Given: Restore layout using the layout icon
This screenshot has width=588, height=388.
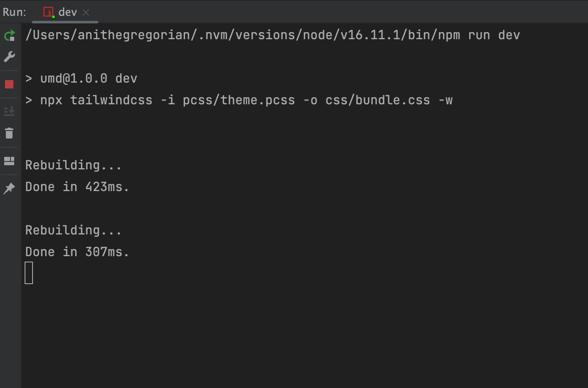Looking at the screenshot, I should click(x=9, y=161).
